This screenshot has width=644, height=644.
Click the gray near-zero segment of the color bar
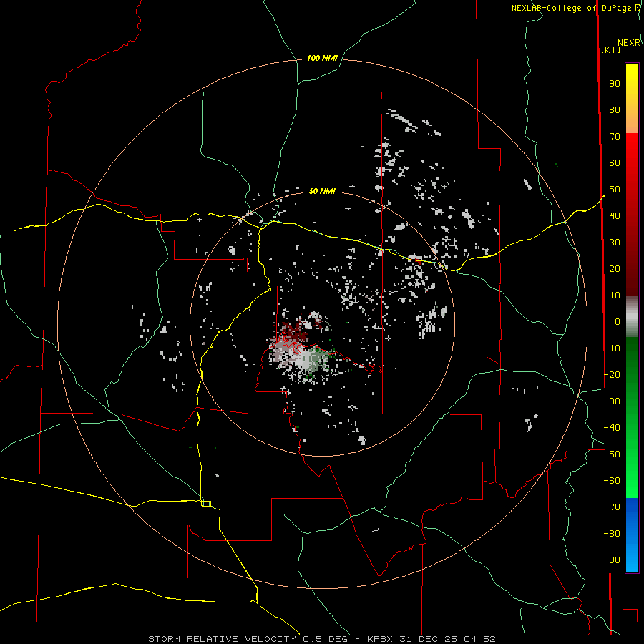(x=632, y=317)
